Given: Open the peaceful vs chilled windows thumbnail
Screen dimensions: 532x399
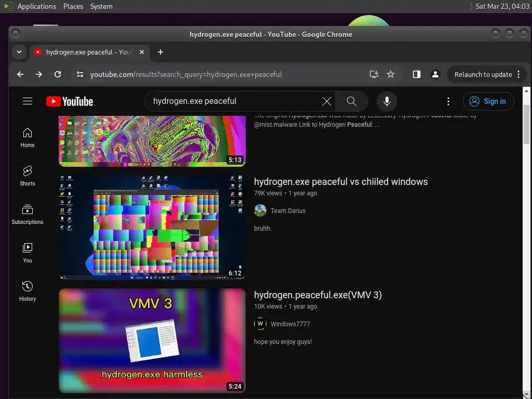Looking at the screenshot, I should point(152,227).
